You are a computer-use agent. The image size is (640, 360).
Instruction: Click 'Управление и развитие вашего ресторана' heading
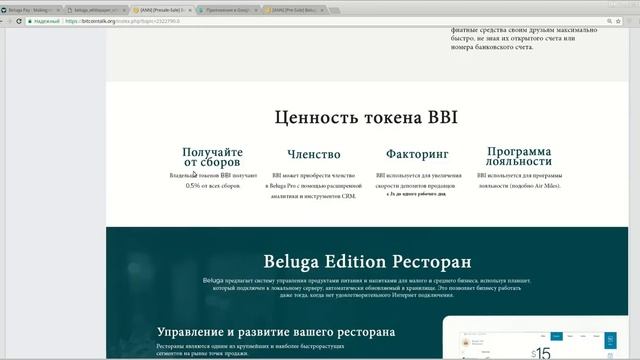[276, 332]
